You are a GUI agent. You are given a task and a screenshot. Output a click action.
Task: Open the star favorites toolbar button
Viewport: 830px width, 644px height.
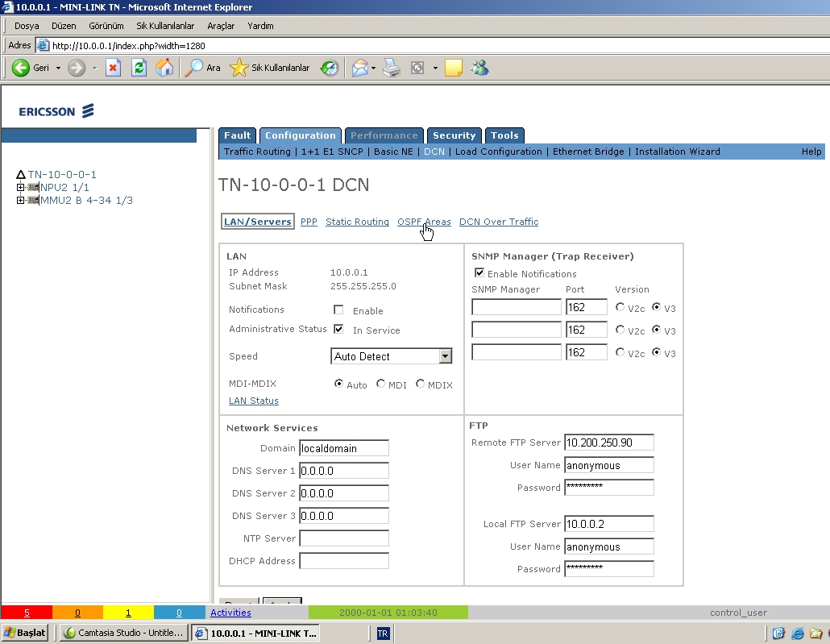[x=239, y=68]
